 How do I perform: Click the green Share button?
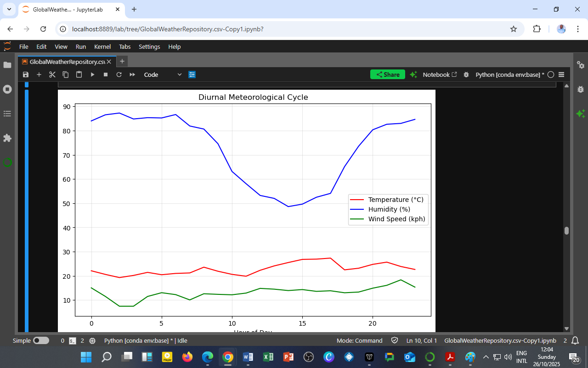coord(388,75)
